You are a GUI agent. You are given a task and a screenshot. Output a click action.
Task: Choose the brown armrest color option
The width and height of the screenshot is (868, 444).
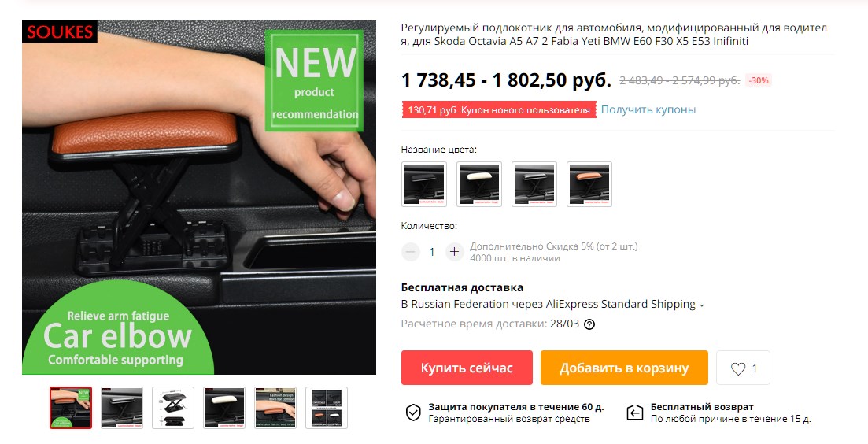589,184
